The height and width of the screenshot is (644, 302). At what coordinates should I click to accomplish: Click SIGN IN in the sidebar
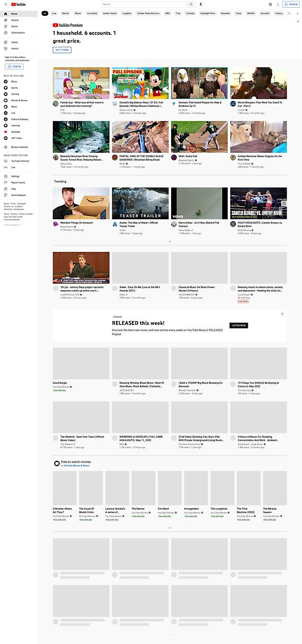point(14,67)
